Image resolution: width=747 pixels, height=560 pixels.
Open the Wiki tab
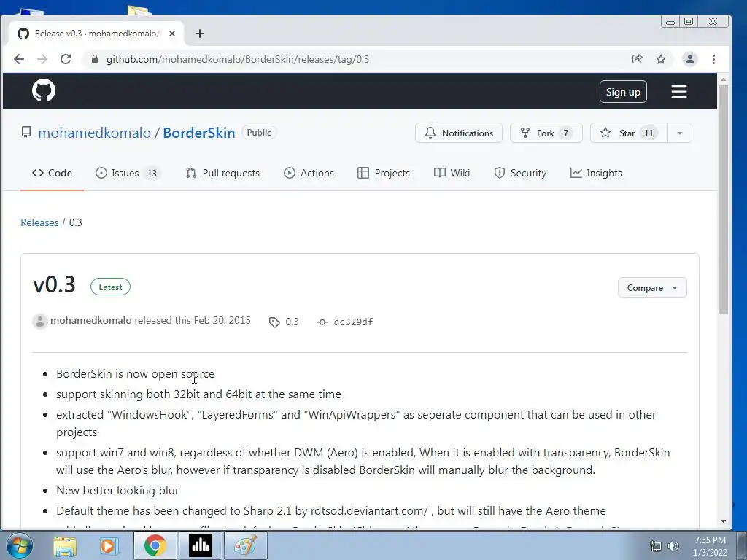(452, 173)
